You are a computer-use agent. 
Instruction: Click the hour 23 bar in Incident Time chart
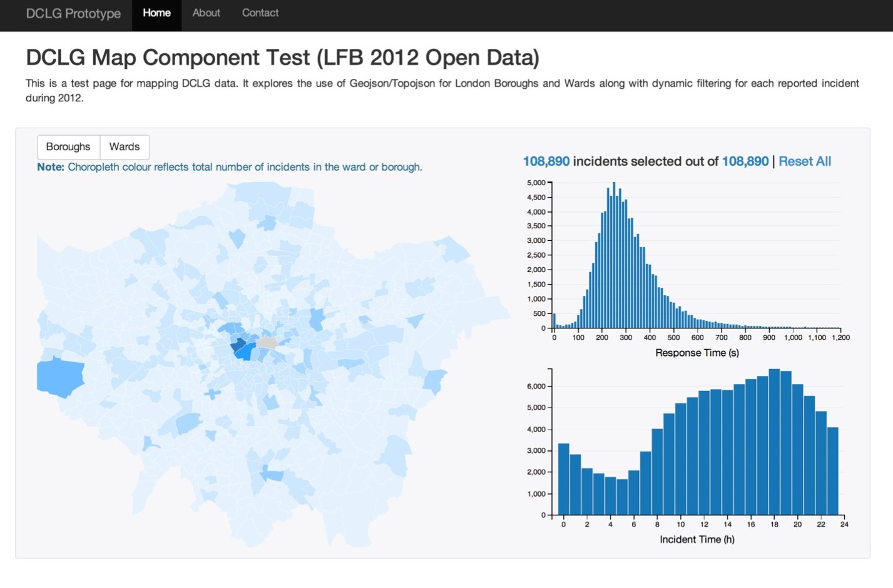point(833,471)
